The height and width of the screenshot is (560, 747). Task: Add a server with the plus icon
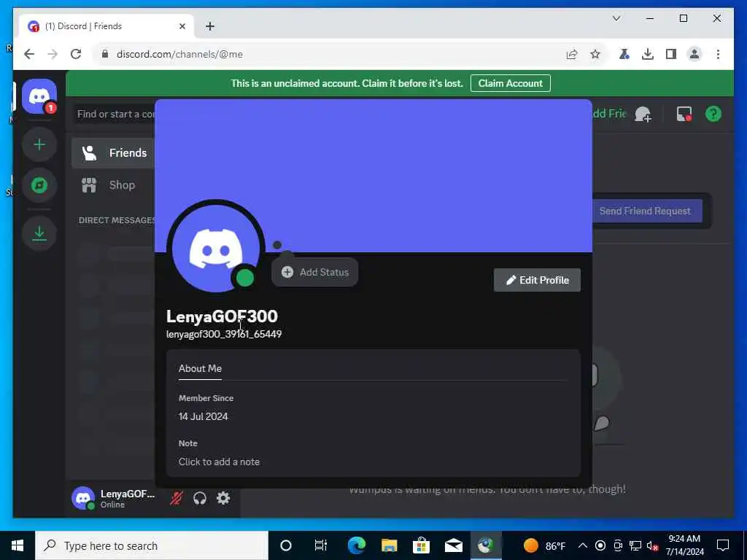[x=39, y=144]
